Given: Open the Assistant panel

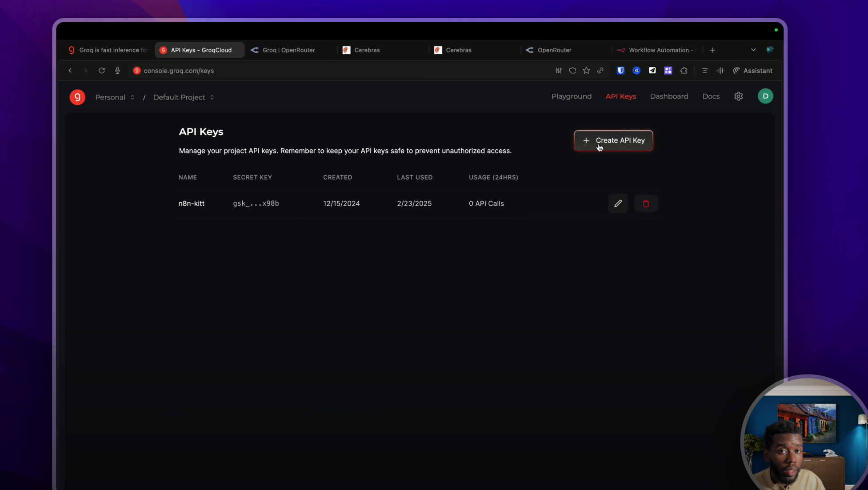Looking at the screenshot, I should coord(752,71).
